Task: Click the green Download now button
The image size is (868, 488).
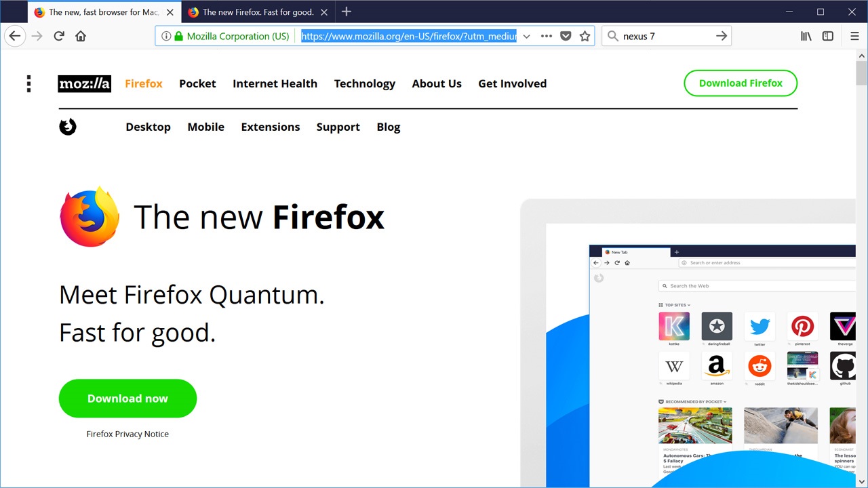Action: [x=127, y=399]
